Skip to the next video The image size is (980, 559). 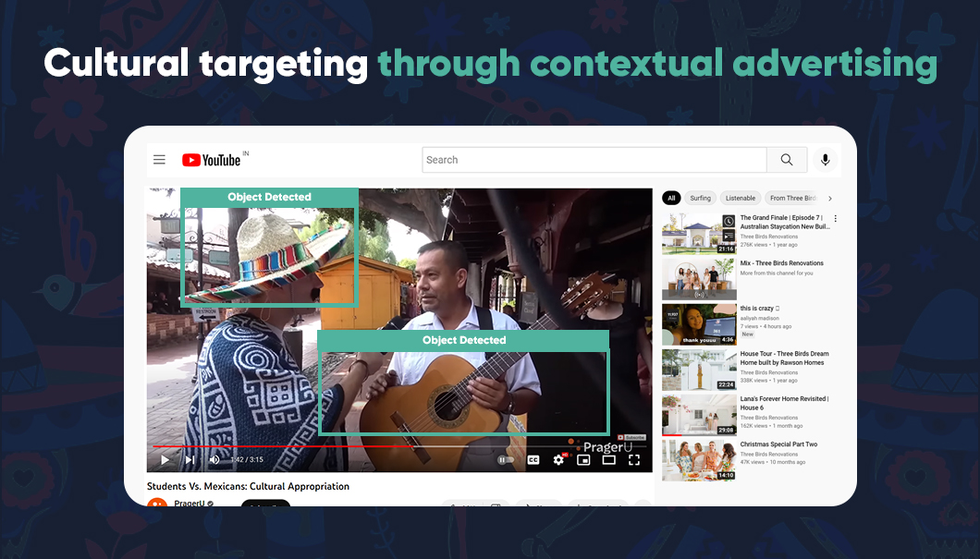click(x=190, y=460)
